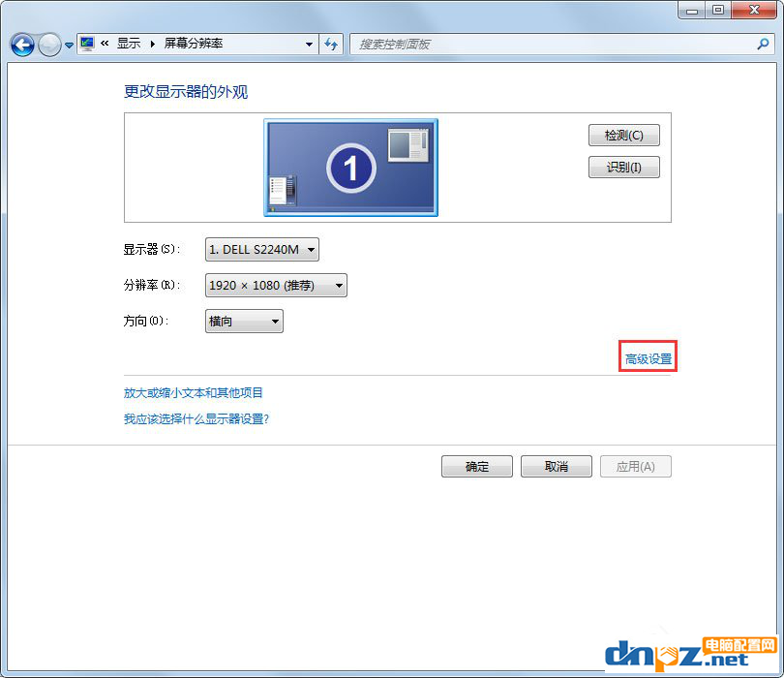Click the Control Panel icon in the breadcrumb bar
Screen dimensions: 784x678
pos(85,45)
